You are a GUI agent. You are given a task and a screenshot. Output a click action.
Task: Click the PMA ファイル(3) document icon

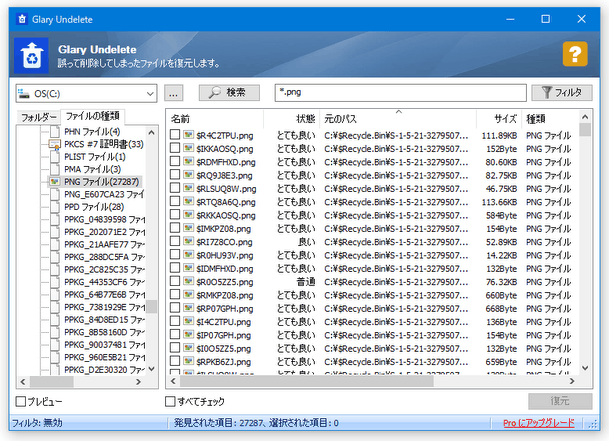click(x=55, y=169)
